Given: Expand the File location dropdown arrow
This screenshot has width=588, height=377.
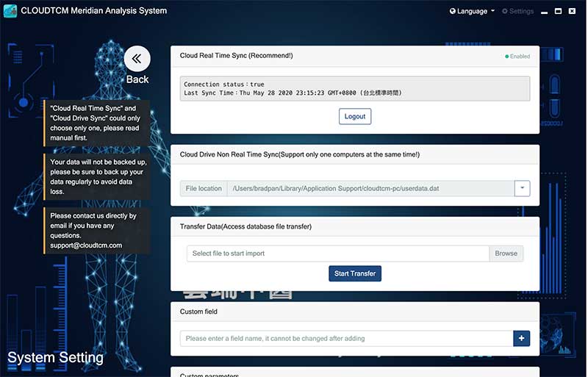Looking at the screenshot, I should [521, 189].
